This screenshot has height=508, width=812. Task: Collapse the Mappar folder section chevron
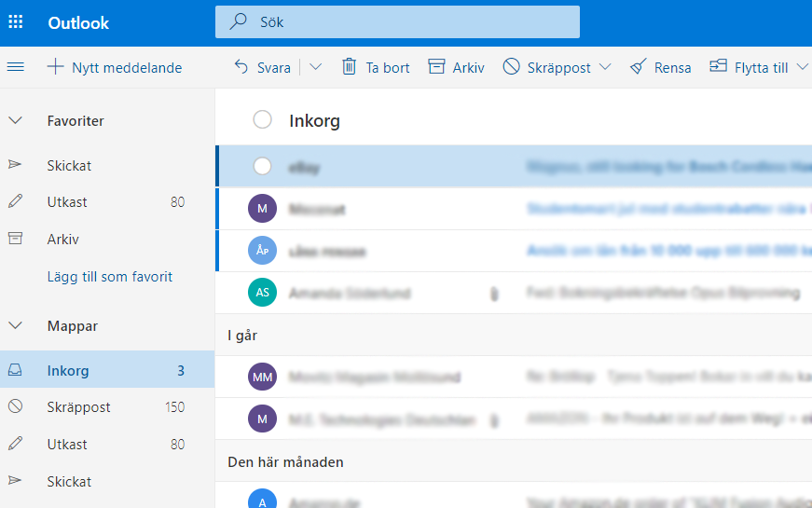coord(16,325)
